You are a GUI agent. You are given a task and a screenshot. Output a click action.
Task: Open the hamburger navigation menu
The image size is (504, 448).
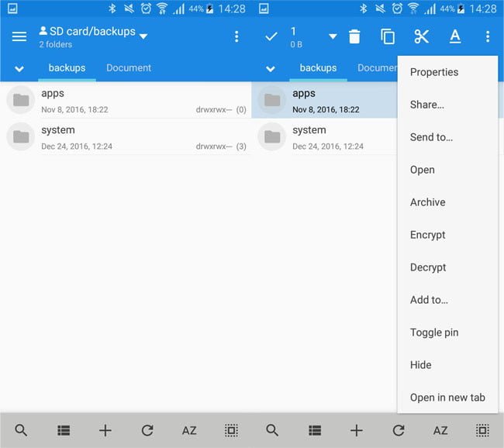pos(19,36)
